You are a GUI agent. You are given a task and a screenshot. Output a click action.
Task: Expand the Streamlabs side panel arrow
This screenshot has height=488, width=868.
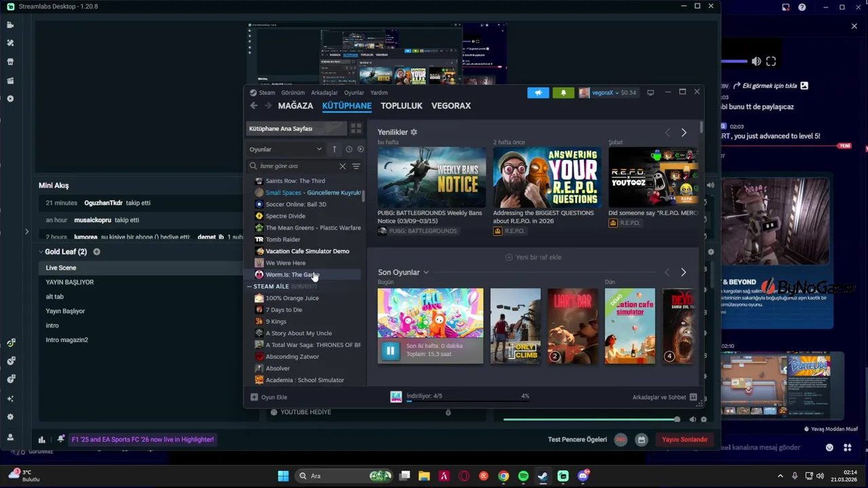26,232
